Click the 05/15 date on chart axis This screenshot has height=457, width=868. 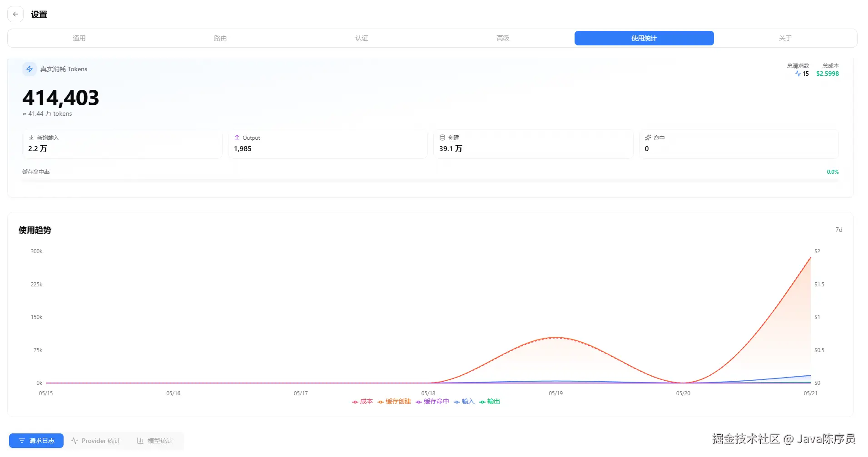46,393
